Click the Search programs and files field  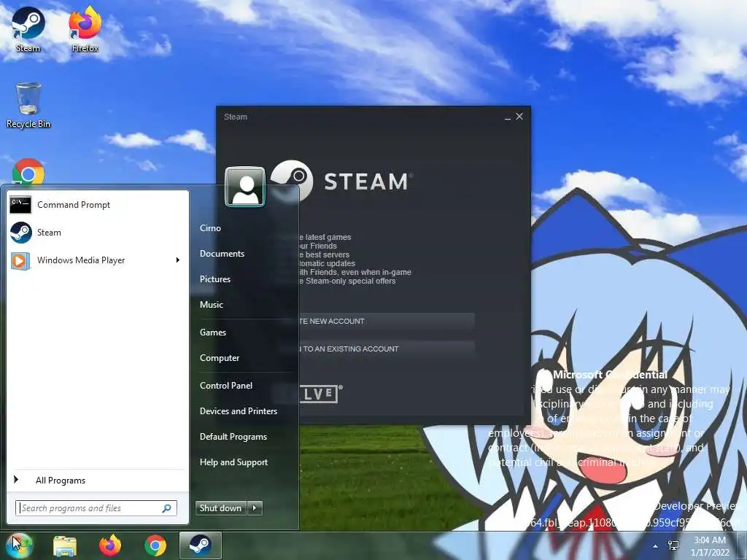[x=96, y=508]
